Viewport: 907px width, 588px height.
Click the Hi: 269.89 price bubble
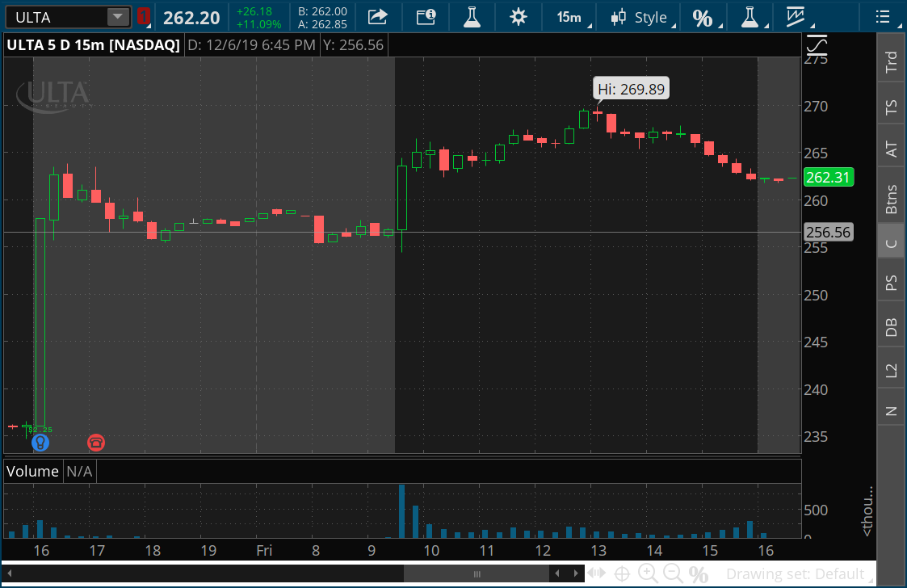click(631, 89)
